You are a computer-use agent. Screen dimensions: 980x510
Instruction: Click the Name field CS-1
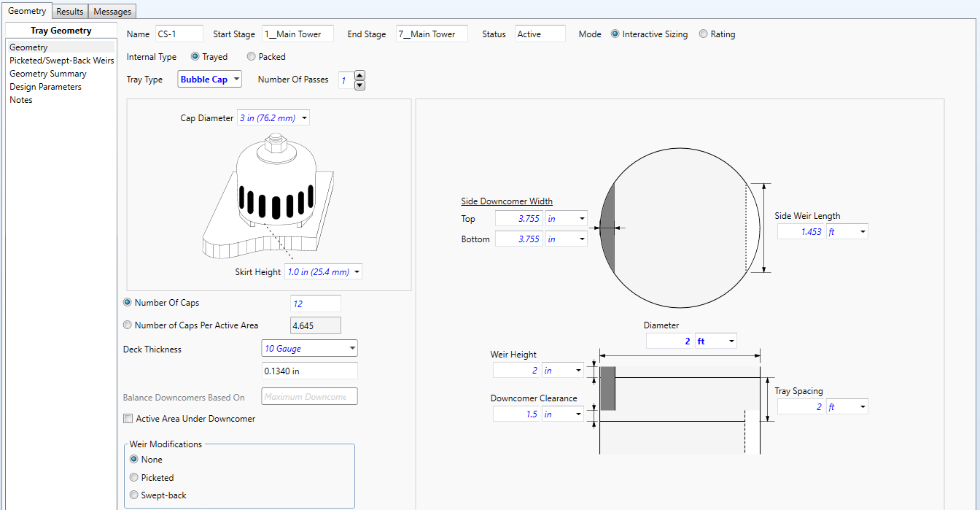coord(179,34)
